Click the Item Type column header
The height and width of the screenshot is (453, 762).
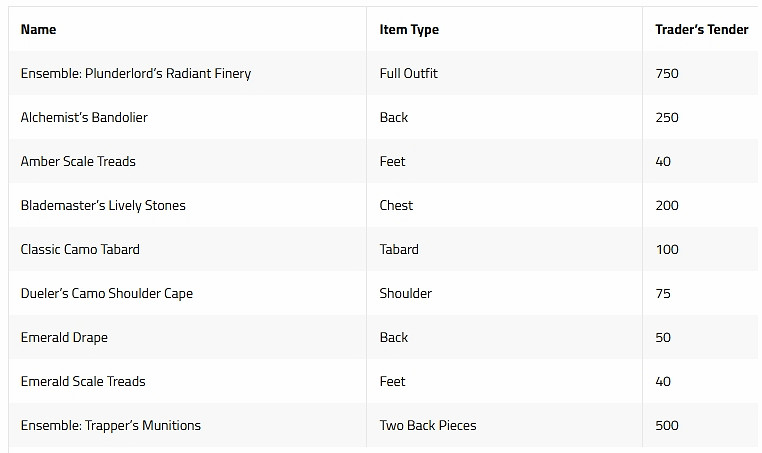[409, 30]
